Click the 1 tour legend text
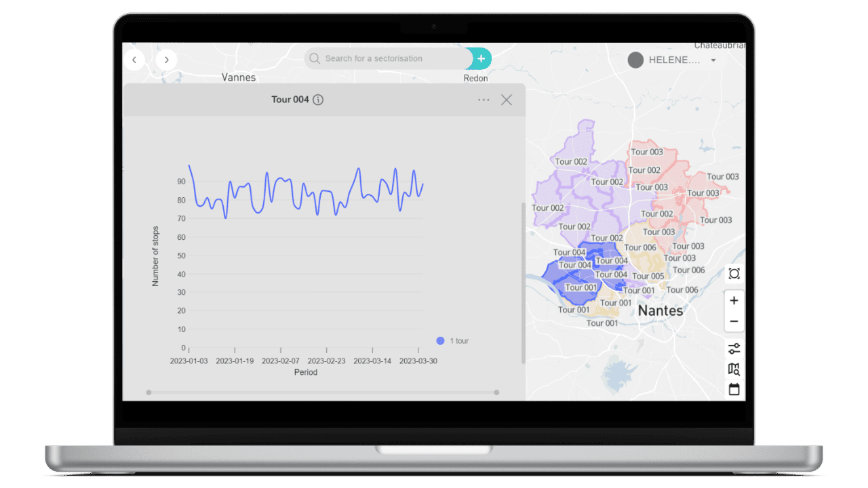The height and width of the screenshot is (488, 868). [x=459, y=341]
